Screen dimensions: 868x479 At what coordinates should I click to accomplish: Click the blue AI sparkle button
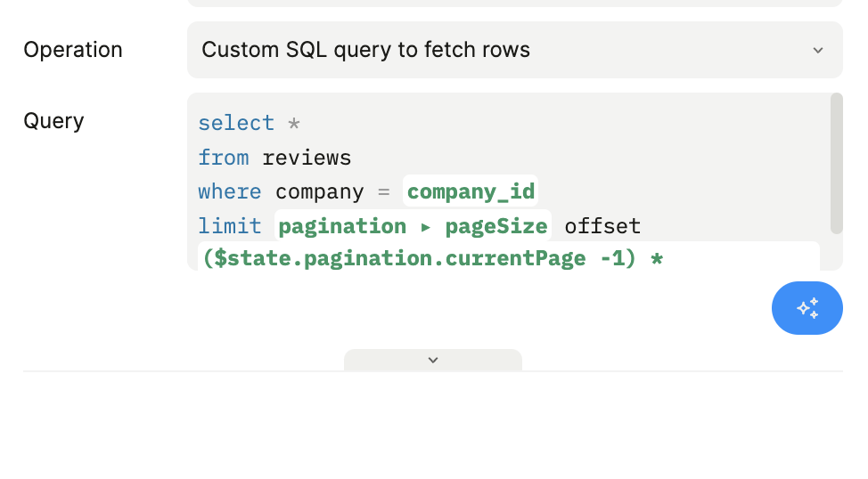[x=807, y=308]
